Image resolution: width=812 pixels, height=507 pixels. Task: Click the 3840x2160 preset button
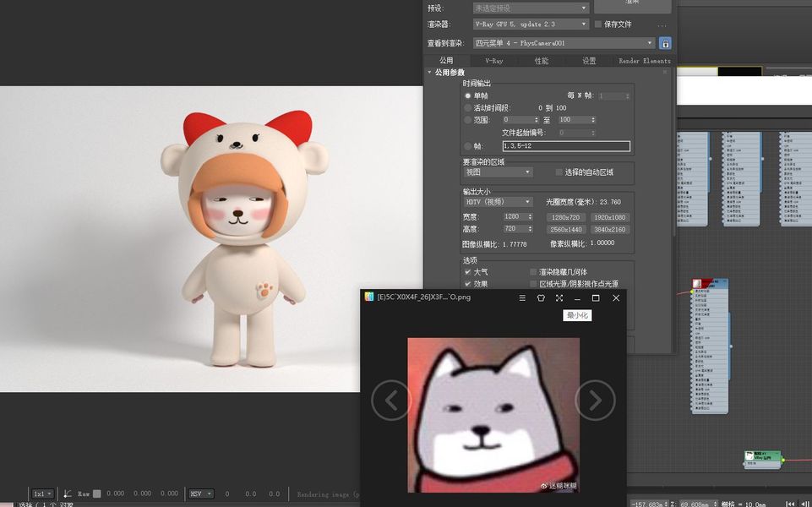(609, 229)
